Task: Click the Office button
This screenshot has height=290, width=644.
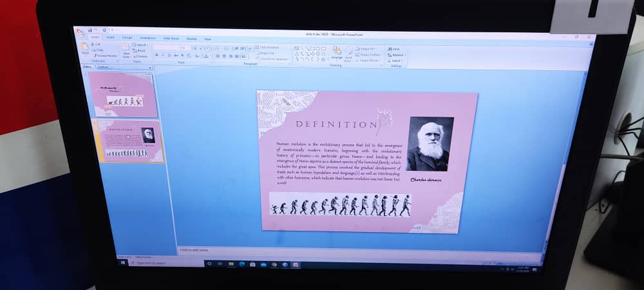Action: (80, 31)
